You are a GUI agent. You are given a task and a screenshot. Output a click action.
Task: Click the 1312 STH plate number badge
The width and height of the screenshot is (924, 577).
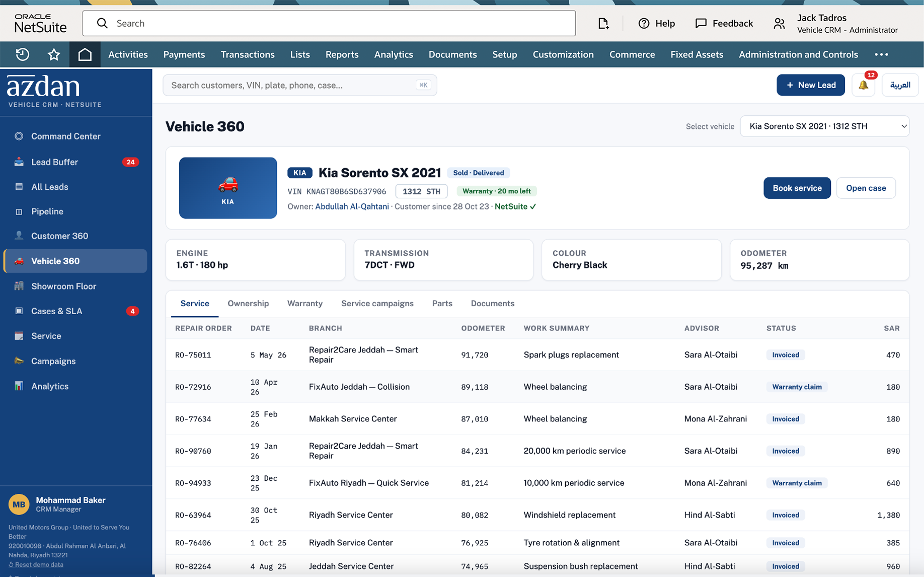pyautogui.click(x=421, y=191)
